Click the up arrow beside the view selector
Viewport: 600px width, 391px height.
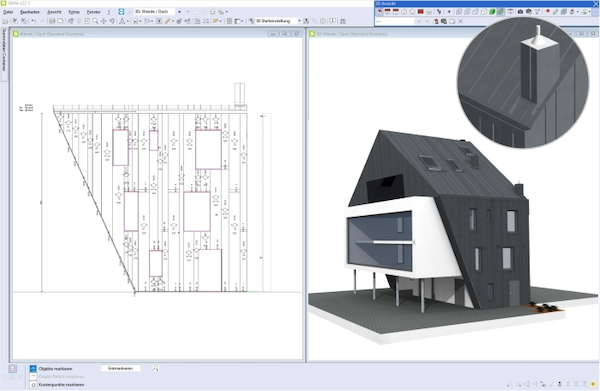pos(179,11)
